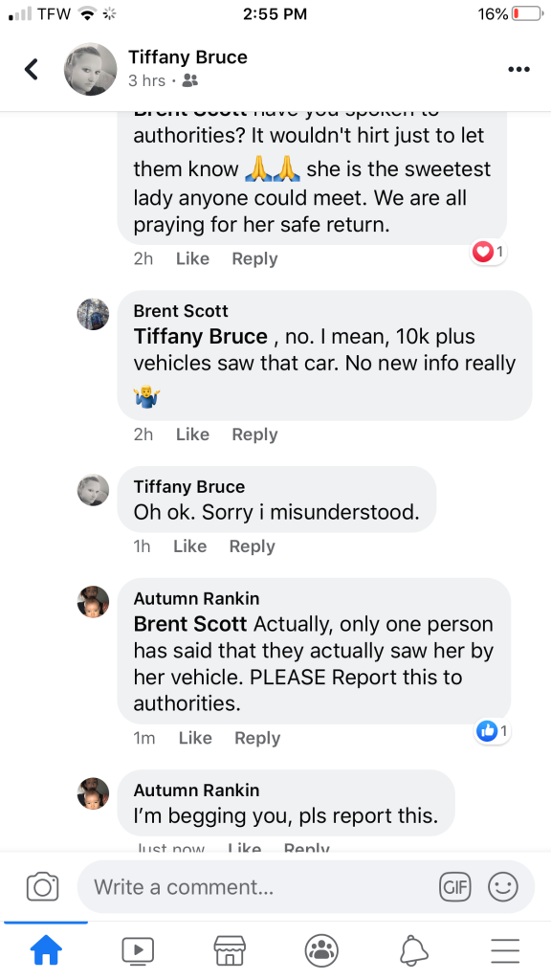Viewport: 551px width, 980px height.
Task: Like Brent Scott's comment
Action: [x=192, y=434]
